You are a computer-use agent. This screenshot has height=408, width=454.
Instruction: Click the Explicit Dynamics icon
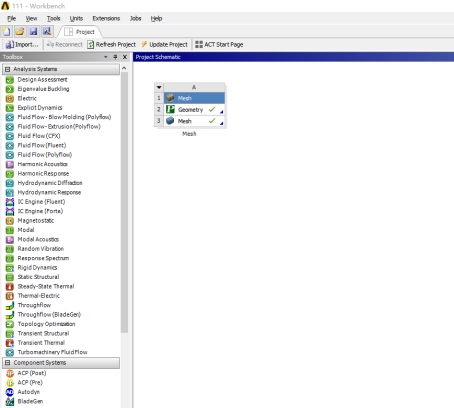point(10,108)
